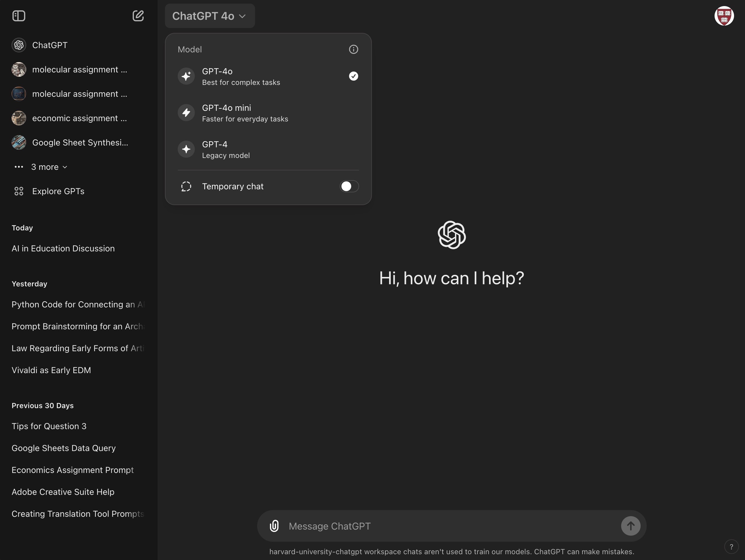Select the GPT-4 legacy model option

[226, 149]
